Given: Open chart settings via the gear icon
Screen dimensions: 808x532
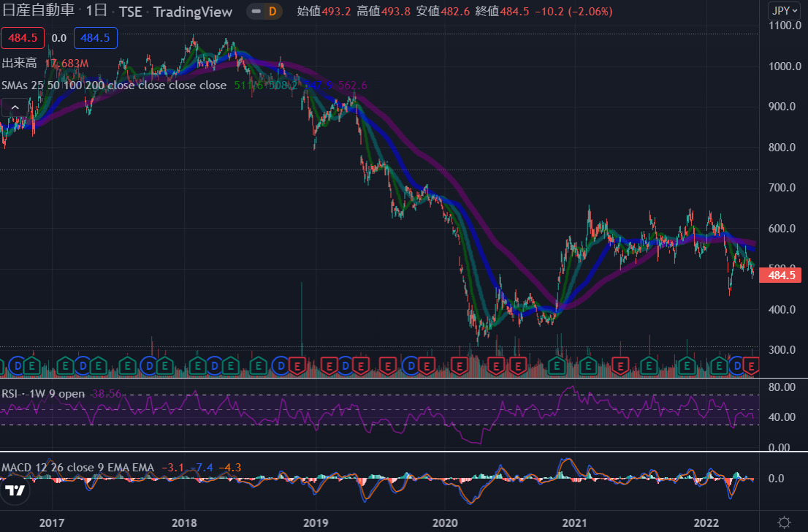Looking at the screenshot, I should pos(784,522).
